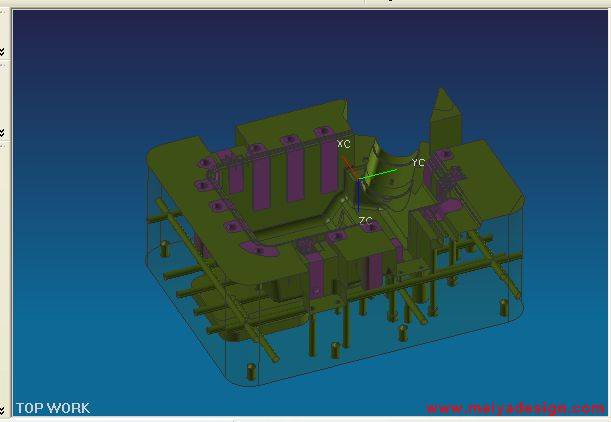The image size is (611, 422).
Task: Select the XC axis label
Action: 343,144
